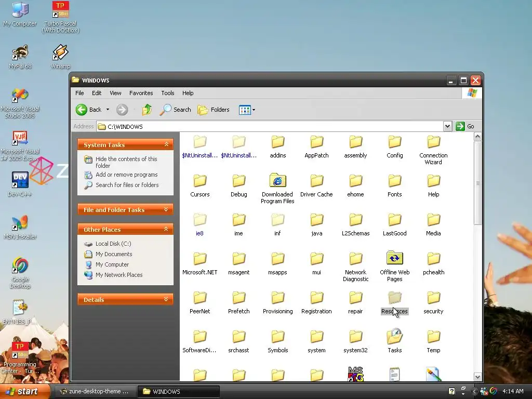Collapse the Other Places panel

(x=166, y=229)
